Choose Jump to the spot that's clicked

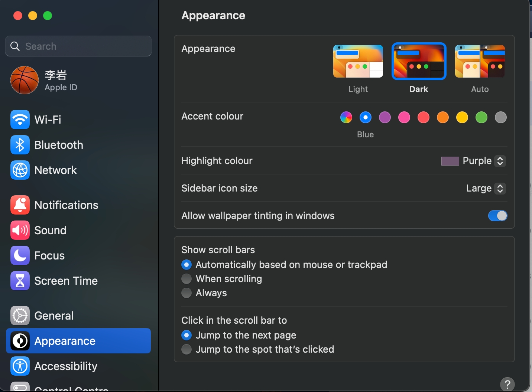(x=186, y=349)
